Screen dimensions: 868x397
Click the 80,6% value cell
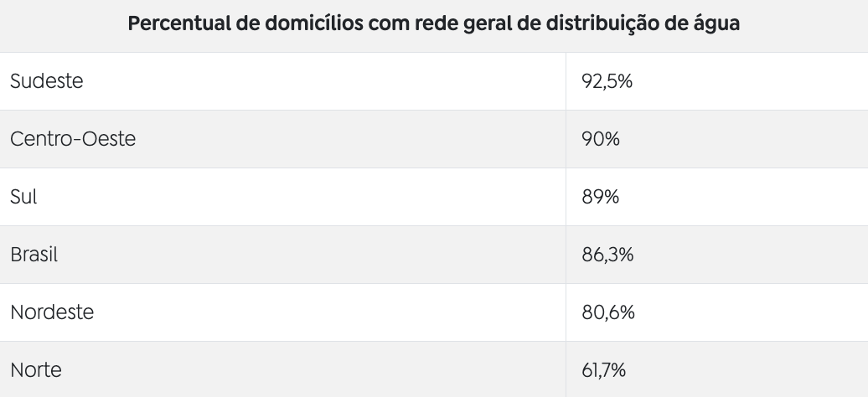(x=607, y=312)
